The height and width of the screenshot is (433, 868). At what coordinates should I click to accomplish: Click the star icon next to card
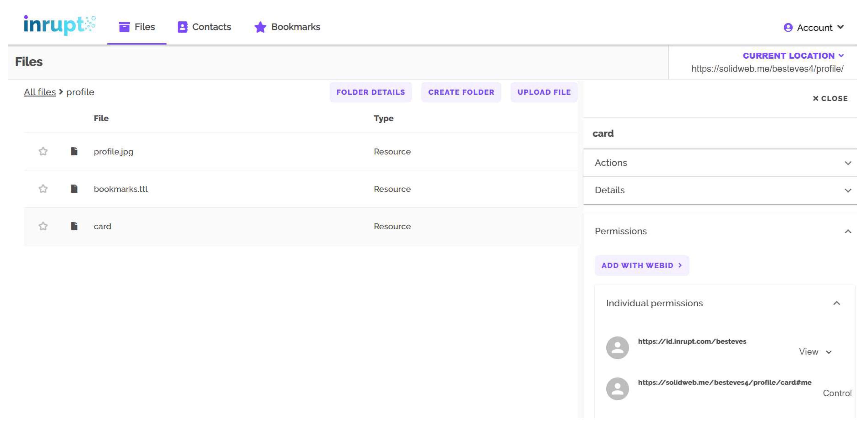point(43,226)
